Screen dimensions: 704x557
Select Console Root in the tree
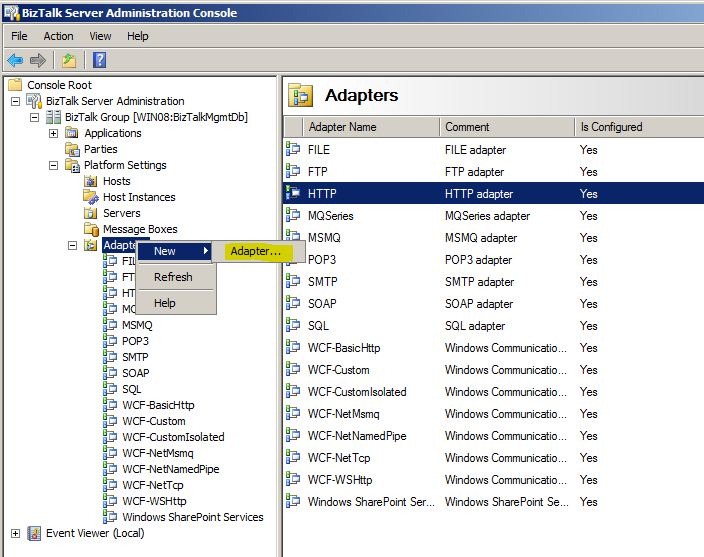pos(59,85)
